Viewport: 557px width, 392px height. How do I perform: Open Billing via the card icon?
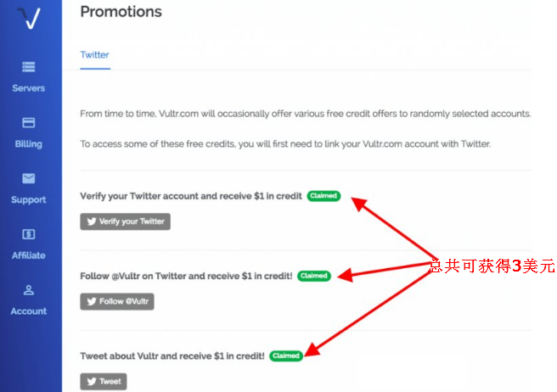(x=29, y=123)
